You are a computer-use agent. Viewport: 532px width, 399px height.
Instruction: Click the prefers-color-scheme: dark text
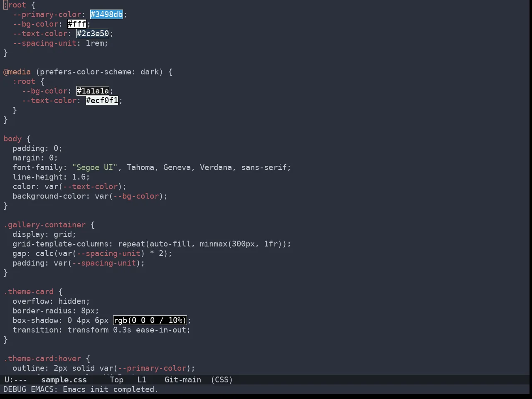tap(99, 72)
